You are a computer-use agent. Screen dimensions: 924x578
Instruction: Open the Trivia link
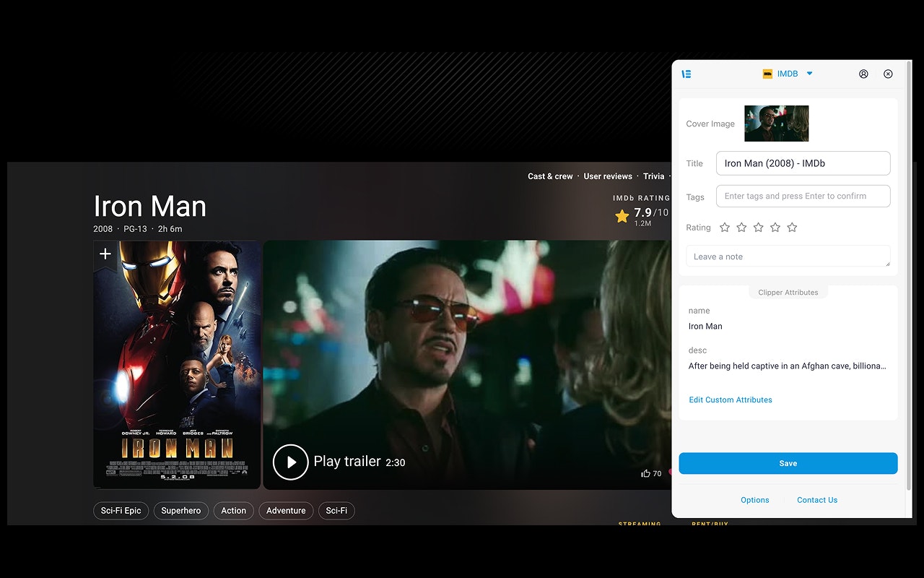coord(653,176)
